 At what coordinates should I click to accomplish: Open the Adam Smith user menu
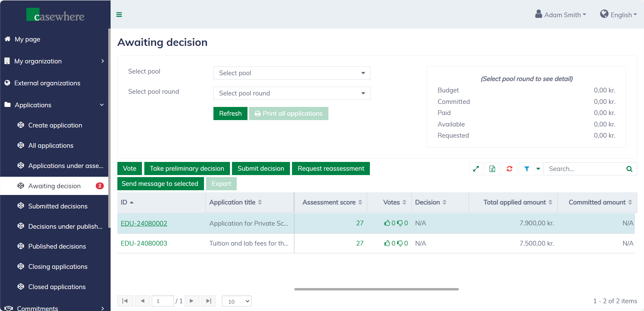(x=561, y=15)
